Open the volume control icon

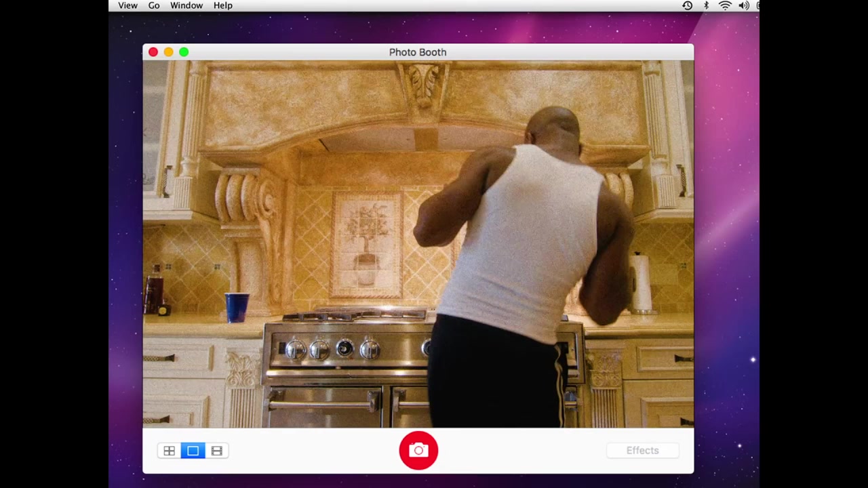point(744,5)
